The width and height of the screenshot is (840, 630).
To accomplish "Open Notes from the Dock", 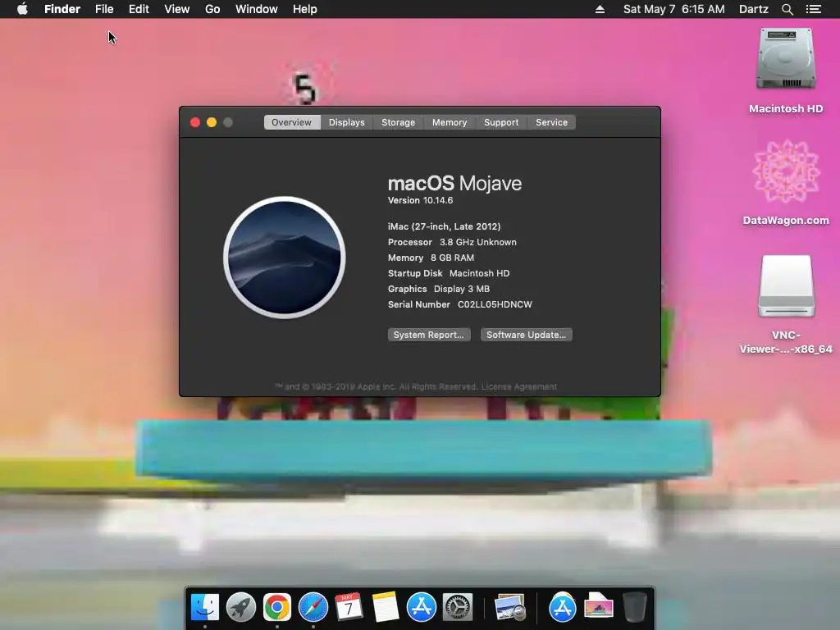I will pyautogui.click(x=386, y=608).
